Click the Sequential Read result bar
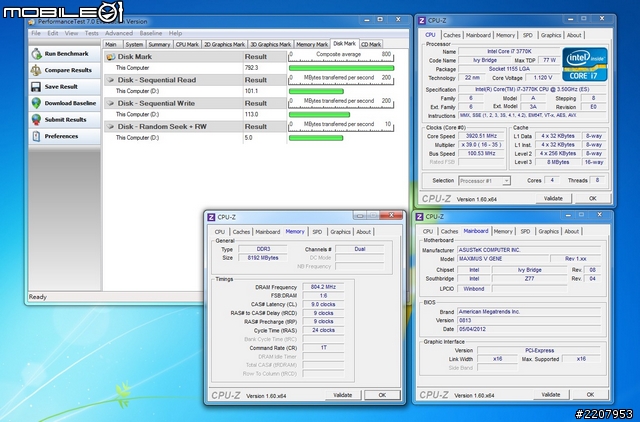 click(x=316, y=91)
